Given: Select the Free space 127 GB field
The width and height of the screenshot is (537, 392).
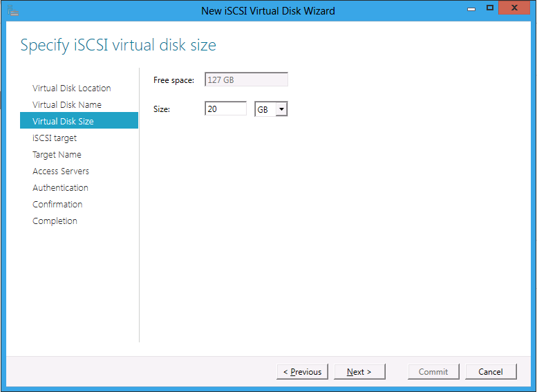Looking at the screenshot, I should (x=246, y=80).
